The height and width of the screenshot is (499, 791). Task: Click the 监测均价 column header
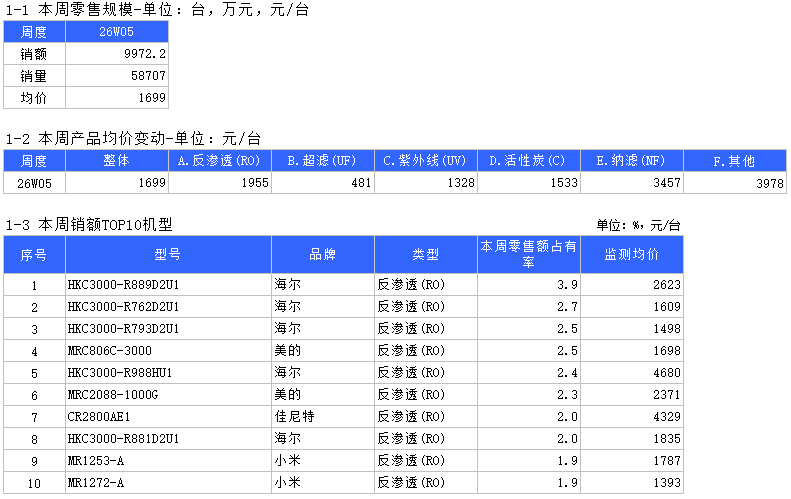tap(632, 254)
